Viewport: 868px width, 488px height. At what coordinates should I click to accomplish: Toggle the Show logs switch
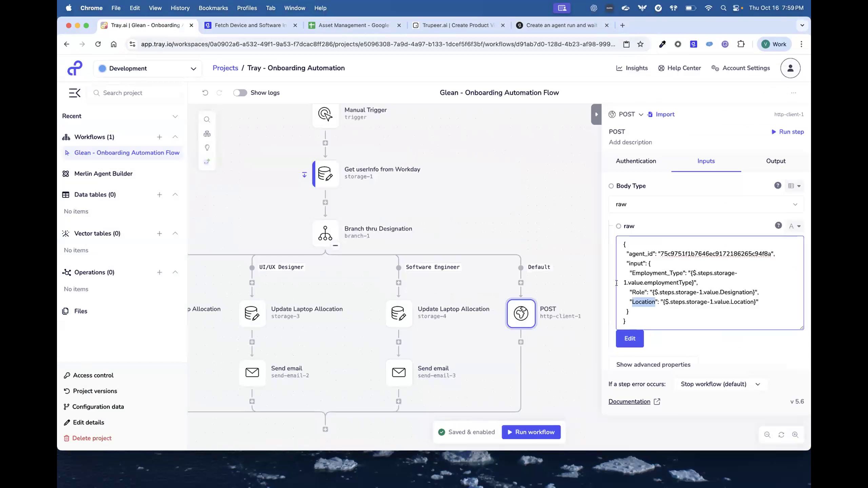(240, 93)
